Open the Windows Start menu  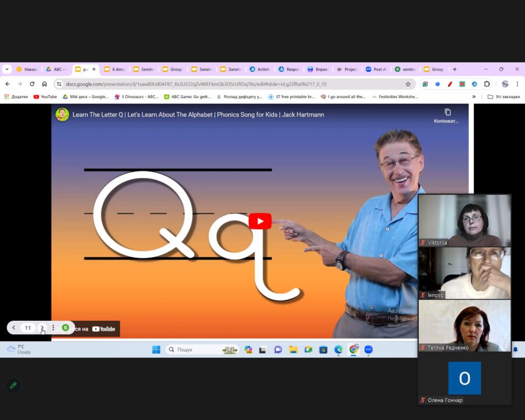click(x=156, y=349)
